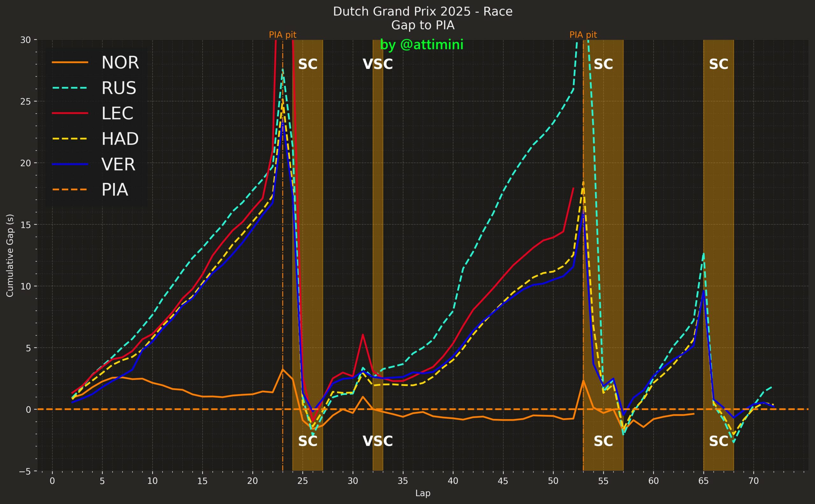Select the dashed teal RUS legend line sample
The height and width of the screenshot is (504, 815).
[70, 88]
